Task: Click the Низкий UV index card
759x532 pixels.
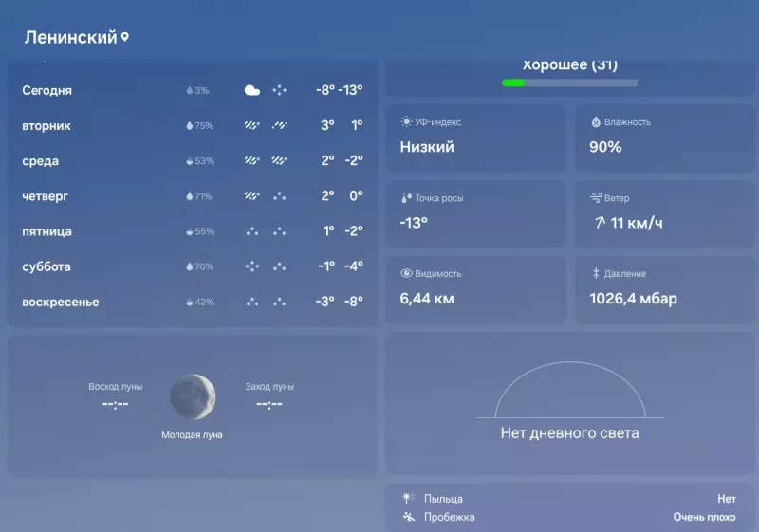Action: tap(475, 137)
